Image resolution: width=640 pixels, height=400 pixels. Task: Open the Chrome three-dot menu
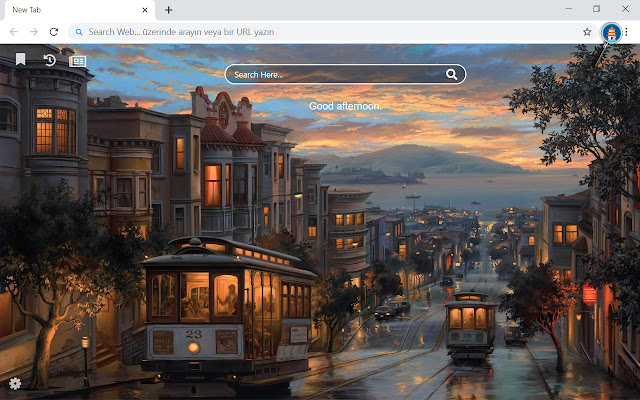(626, 32)
